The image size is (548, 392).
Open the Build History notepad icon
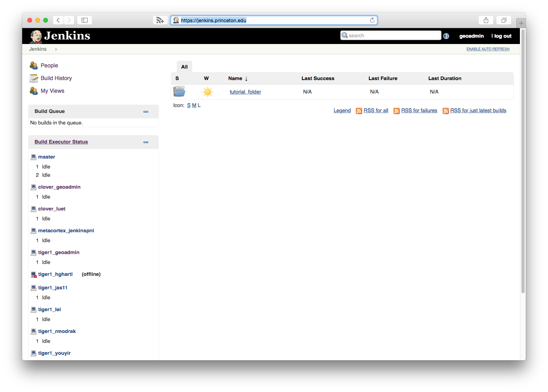coord(34,78)
